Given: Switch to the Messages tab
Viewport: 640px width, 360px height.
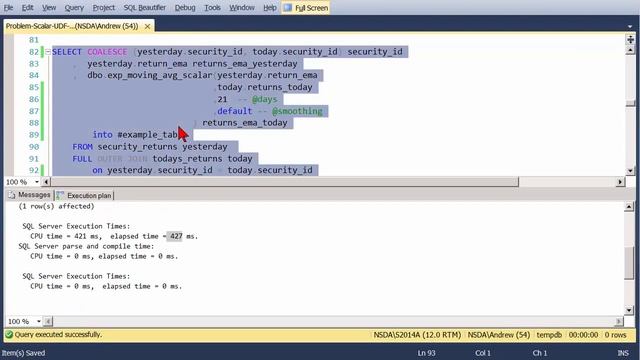Looking at the screenshot, I should 29,195.
